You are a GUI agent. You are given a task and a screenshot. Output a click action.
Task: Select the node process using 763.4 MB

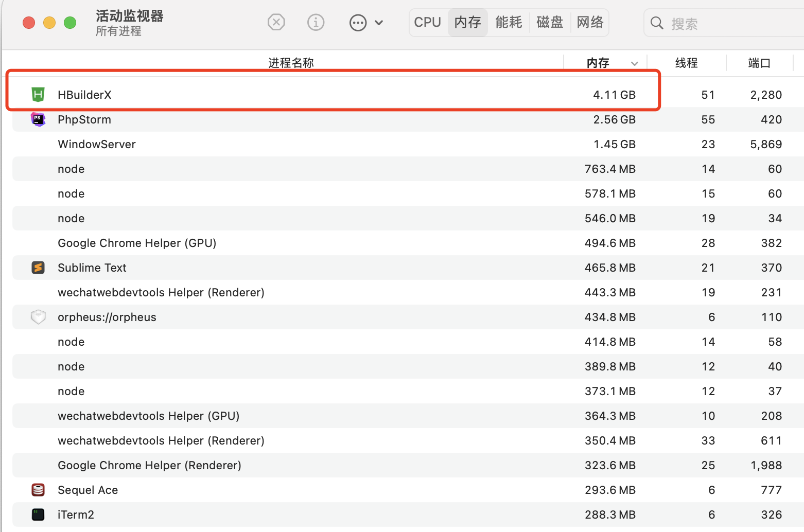[408, 169]
